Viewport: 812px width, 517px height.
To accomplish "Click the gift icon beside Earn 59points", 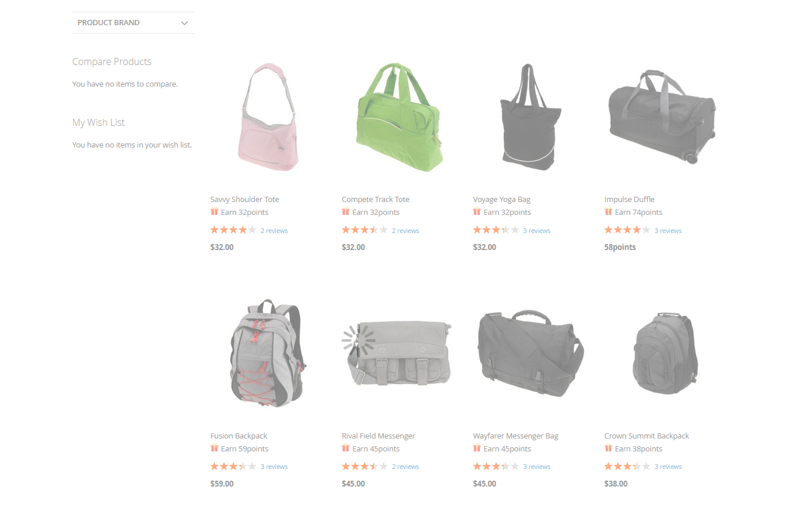I will 214,448.
